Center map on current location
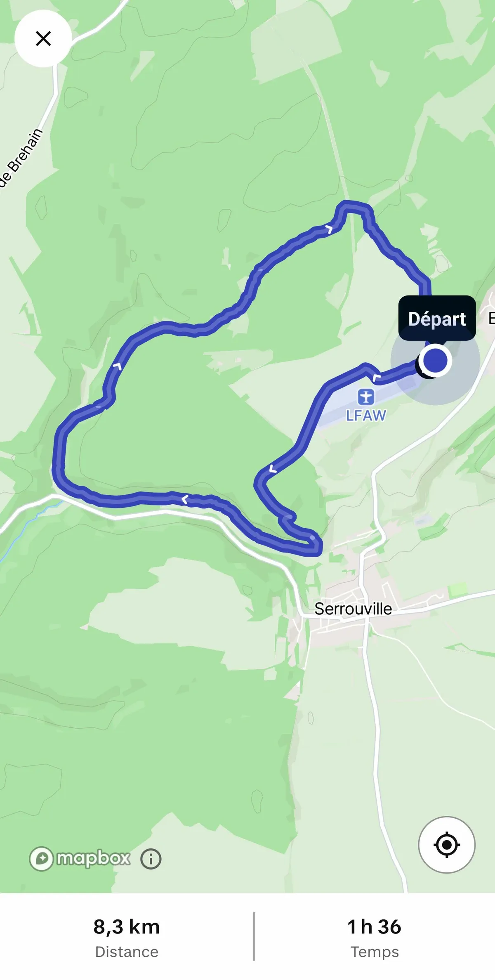Screen dimensions: 495x980 click(x=447, y=844)
